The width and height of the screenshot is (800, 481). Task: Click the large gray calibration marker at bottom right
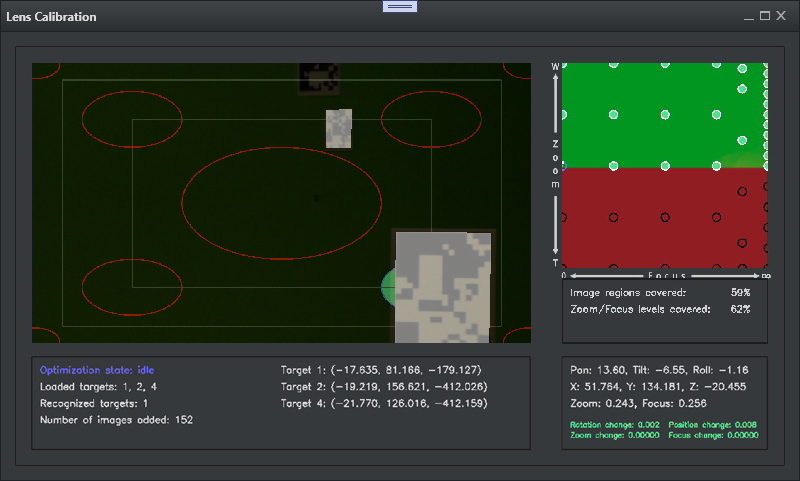coord(443,286)
